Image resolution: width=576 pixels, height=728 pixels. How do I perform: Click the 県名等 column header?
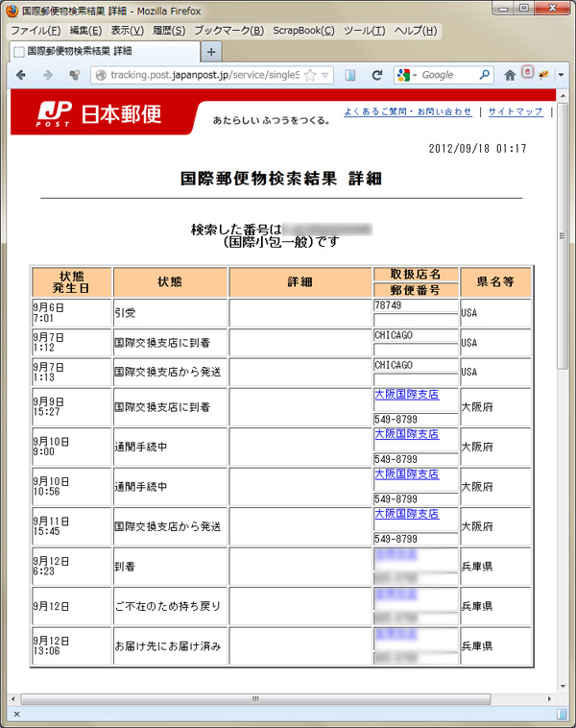point(495,281)
